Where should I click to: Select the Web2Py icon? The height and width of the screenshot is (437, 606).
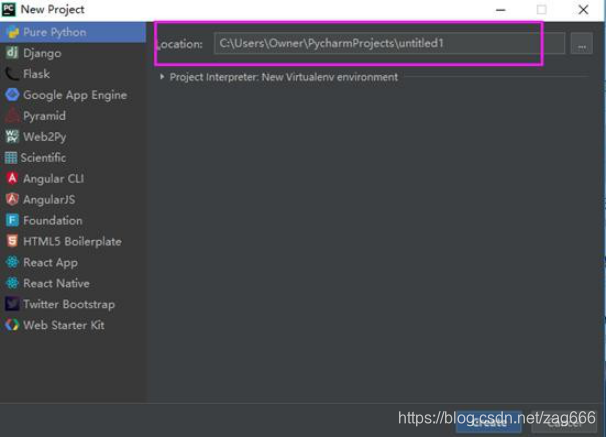click(12, 136)
